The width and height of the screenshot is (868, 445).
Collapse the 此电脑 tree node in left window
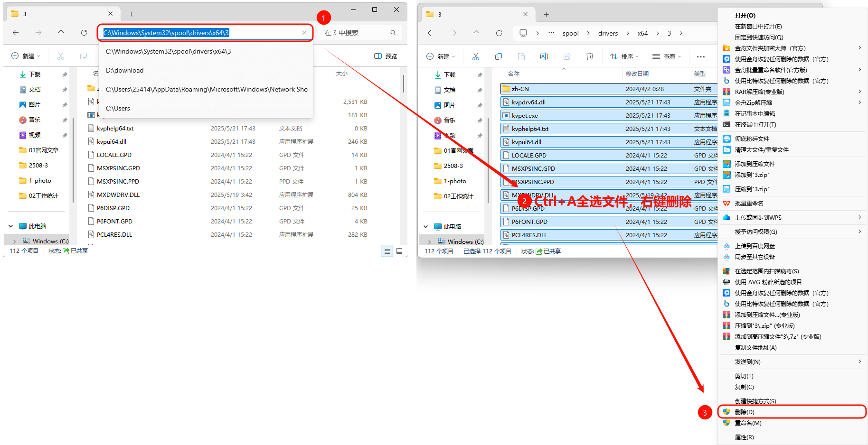pyautogui.click(x=11, y=226)
